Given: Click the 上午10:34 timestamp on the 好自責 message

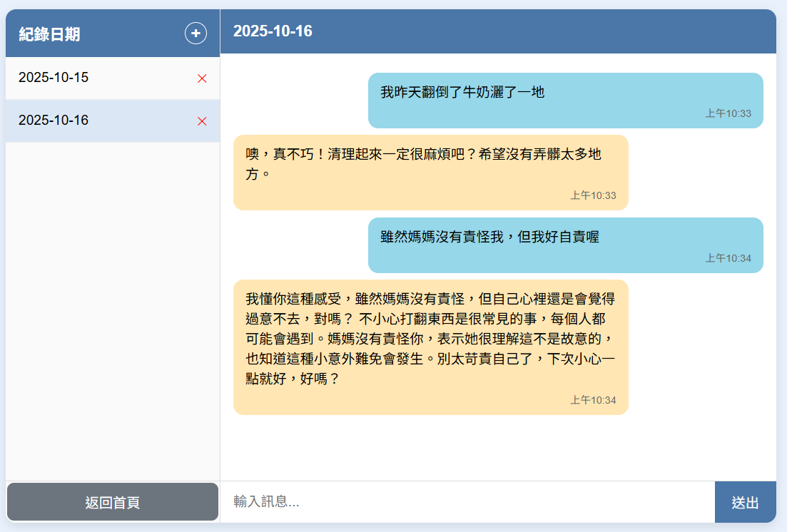Looking at the screenshot, I should (728, 258).
